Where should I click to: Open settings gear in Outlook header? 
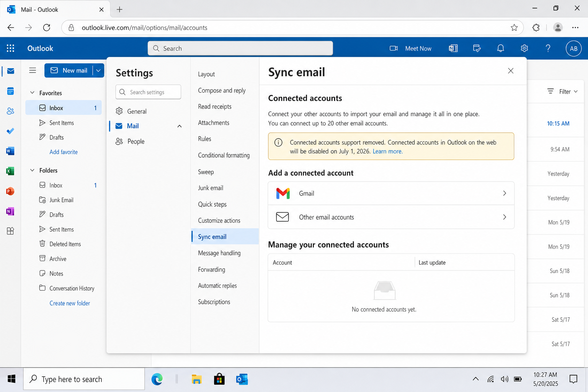point(524,48)
